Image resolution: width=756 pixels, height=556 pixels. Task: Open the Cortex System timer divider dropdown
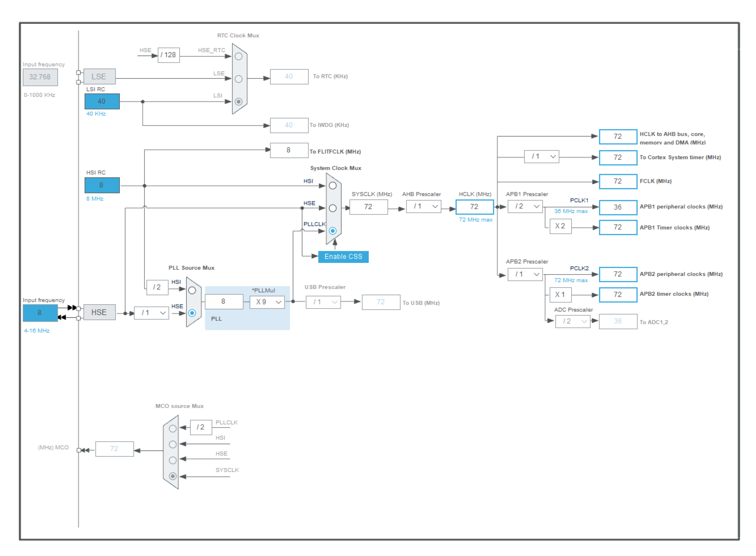coord(541,156)
